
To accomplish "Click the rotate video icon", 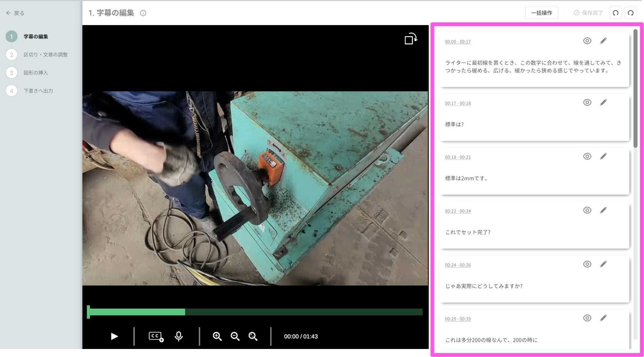I will click(x=410, y=39).
